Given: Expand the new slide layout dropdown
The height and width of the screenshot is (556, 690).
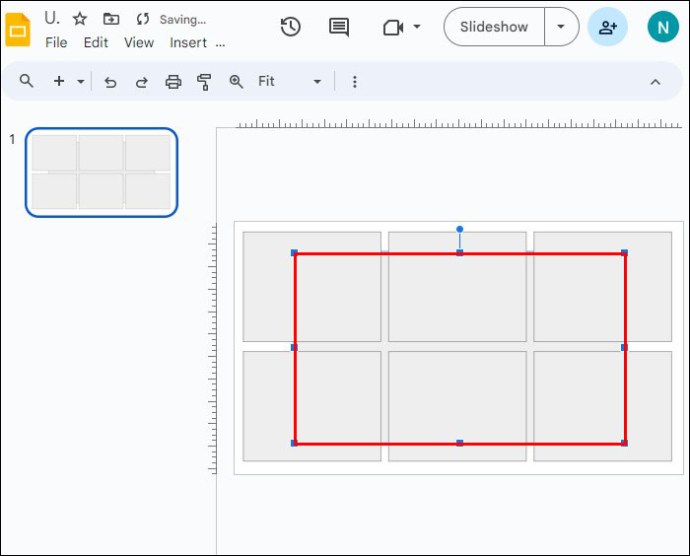Looking at the screenshot, I should click(x=81, y=81).
